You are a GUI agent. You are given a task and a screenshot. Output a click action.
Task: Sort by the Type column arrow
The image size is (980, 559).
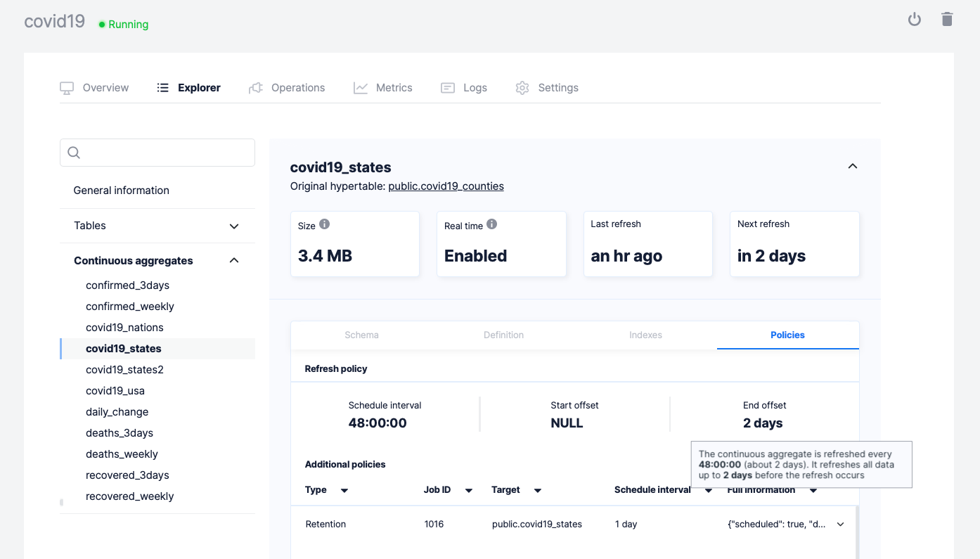pyautogui.click(x=344, y=491)
